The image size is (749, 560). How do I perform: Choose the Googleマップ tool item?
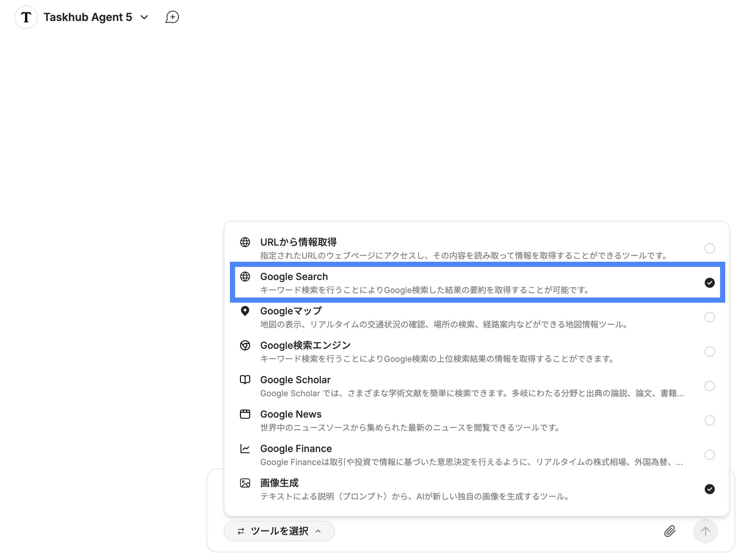pos(291,311)
